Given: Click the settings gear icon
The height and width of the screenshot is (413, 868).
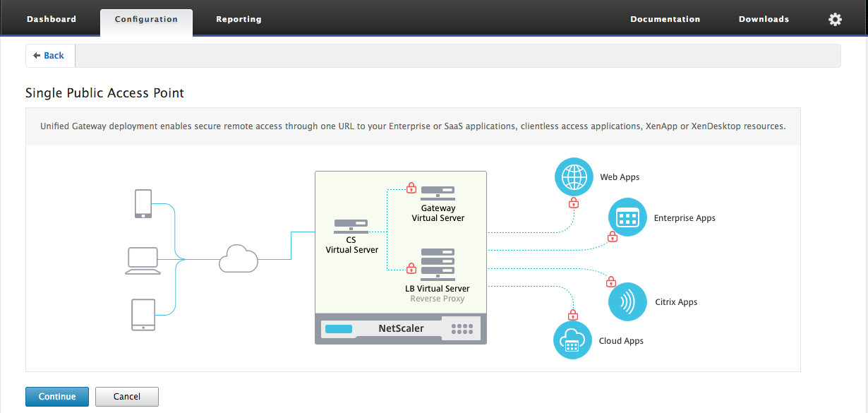Looking at the screenshot, I should click(835, 20).
